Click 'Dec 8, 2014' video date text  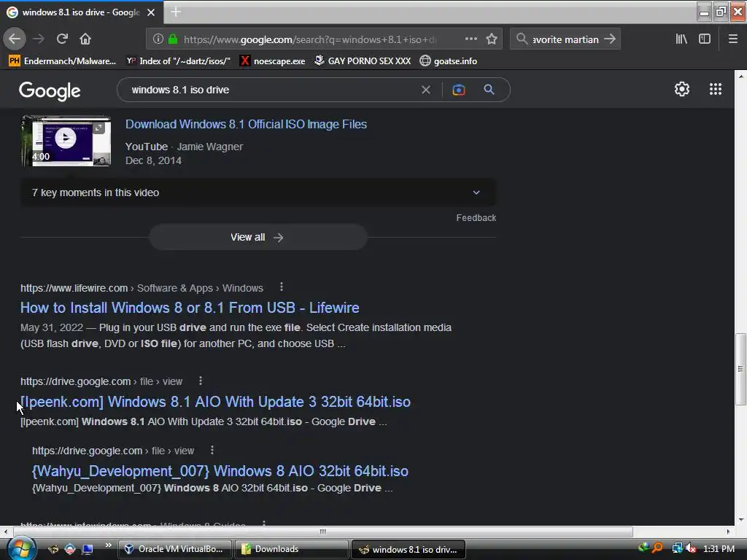point(153,160)
